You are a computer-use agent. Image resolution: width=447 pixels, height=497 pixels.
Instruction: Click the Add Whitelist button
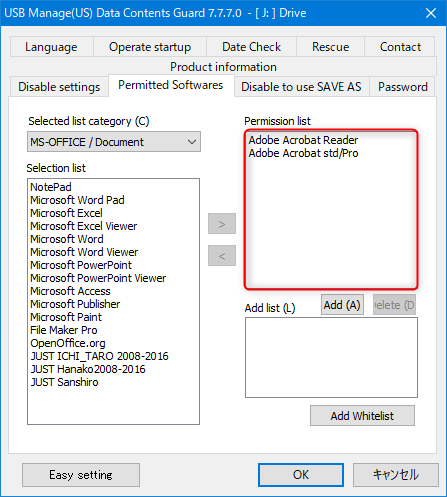362,416
